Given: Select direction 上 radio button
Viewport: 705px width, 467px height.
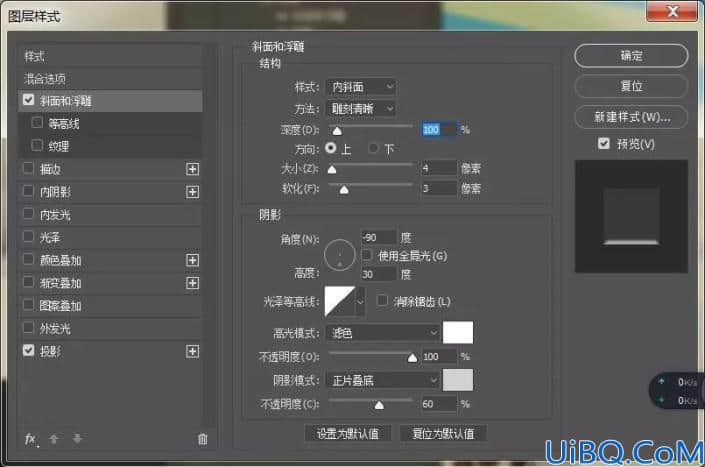Looking at the screenshot, I should (x=331, y=148).
